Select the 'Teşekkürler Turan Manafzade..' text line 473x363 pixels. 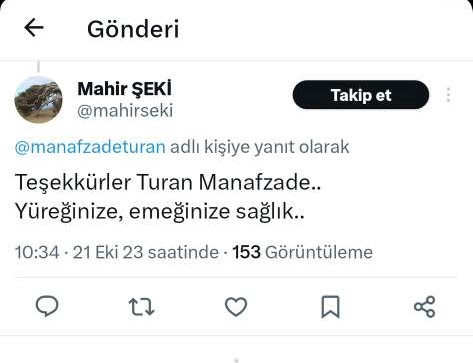tap(168, 183)
